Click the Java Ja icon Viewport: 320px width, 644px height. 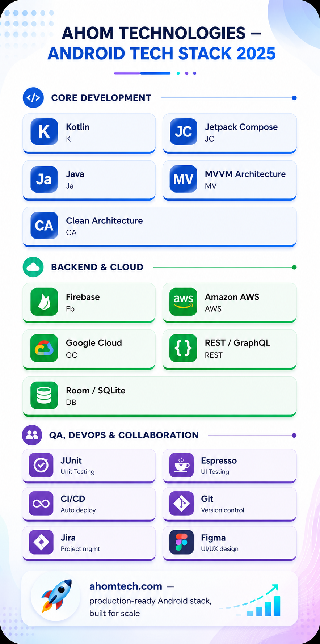(x=44, y=179)
